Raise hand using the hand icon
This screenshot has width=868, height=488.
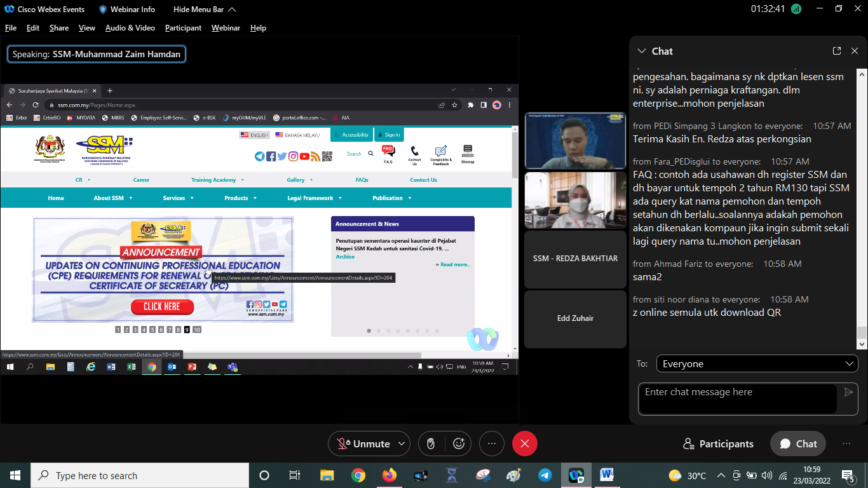coord(431,444)
